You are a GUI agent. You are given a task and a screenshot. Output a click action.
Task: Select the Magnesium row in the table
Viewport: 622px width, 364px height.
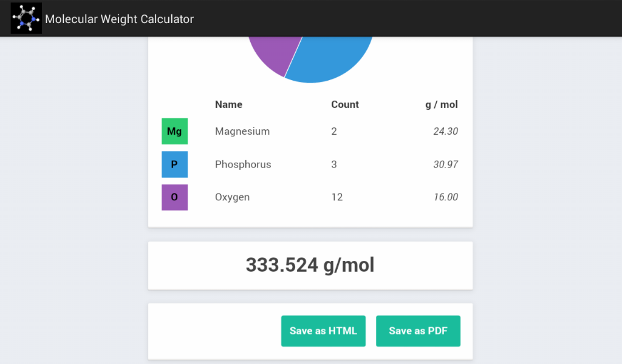click(x=242, y=131)
